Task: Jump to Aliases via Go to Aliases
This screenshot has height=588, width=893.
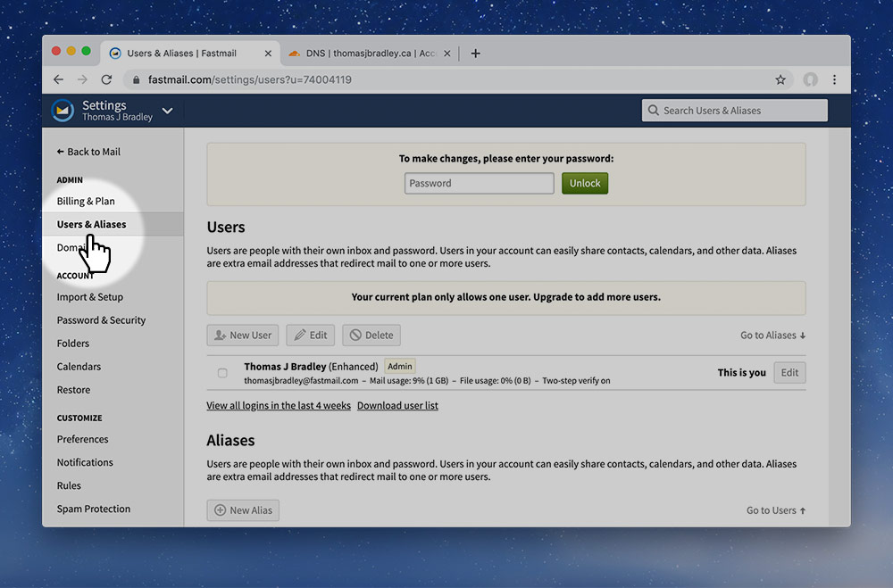Action: 772,335
